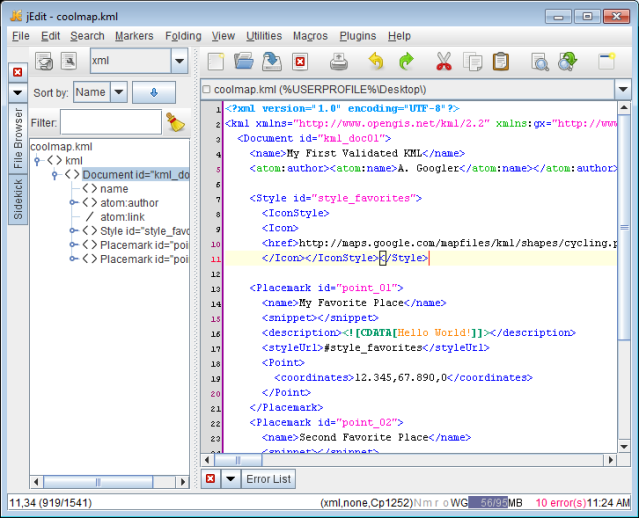Expand the first Placemark tree node

pos(73,245)
